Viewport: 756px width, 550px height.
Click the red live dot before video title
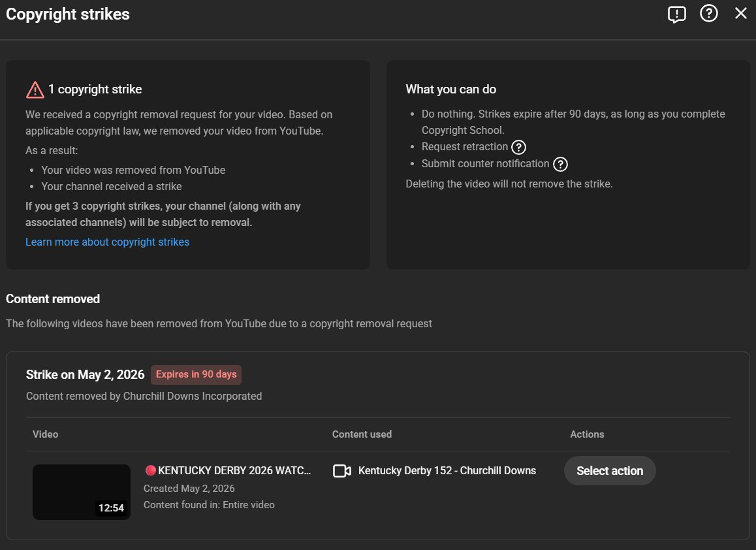coord(150,470)
